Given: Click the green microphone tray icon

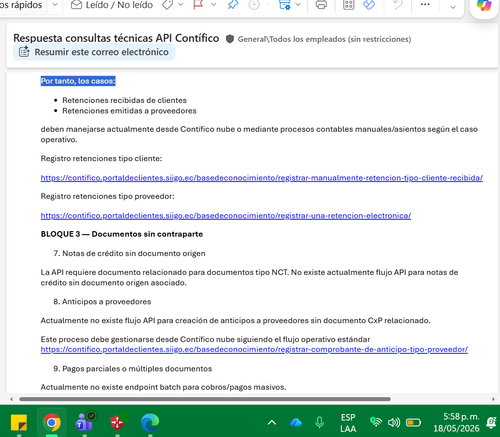Looking at the screenshot, I should click(319, 423).
